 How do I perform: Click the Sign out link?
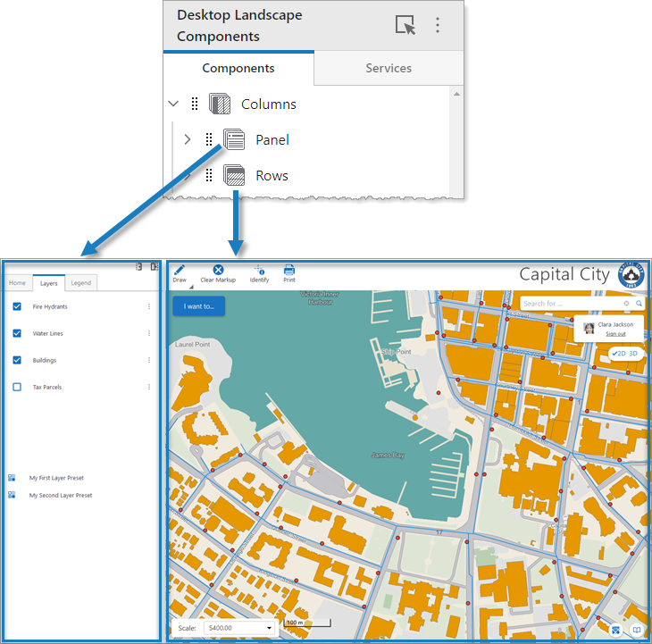tap(615, 334)
